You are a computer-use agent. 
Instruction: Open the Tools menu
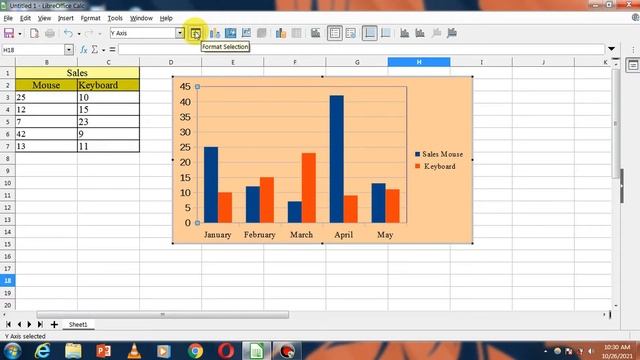(x=115, y=18)
